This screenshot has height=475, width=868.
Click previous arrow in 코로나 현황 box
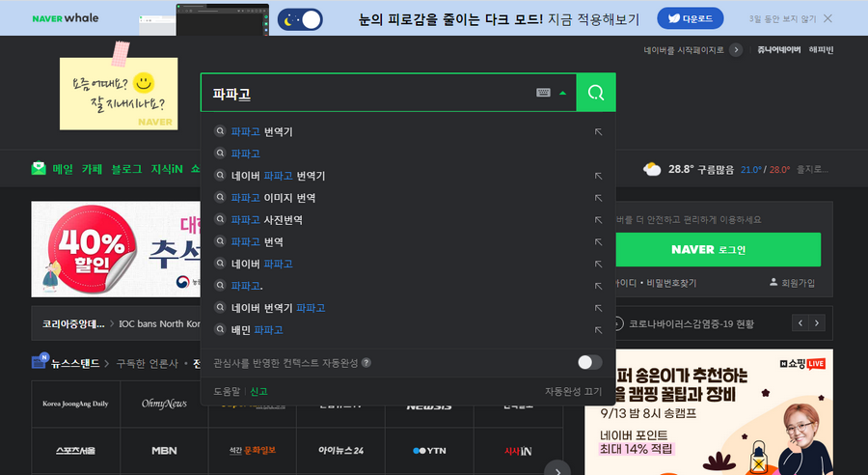tap(800, 322)
